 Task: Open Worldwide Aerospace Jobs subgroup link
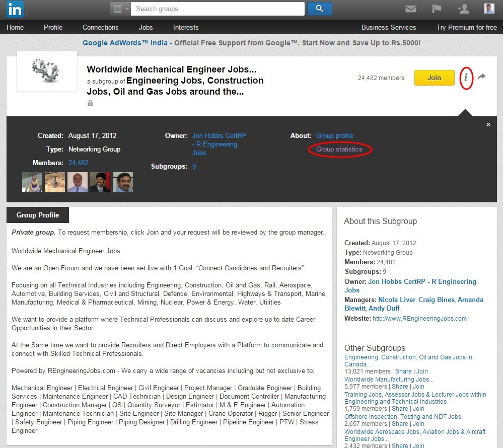click(x=415, y=435)
